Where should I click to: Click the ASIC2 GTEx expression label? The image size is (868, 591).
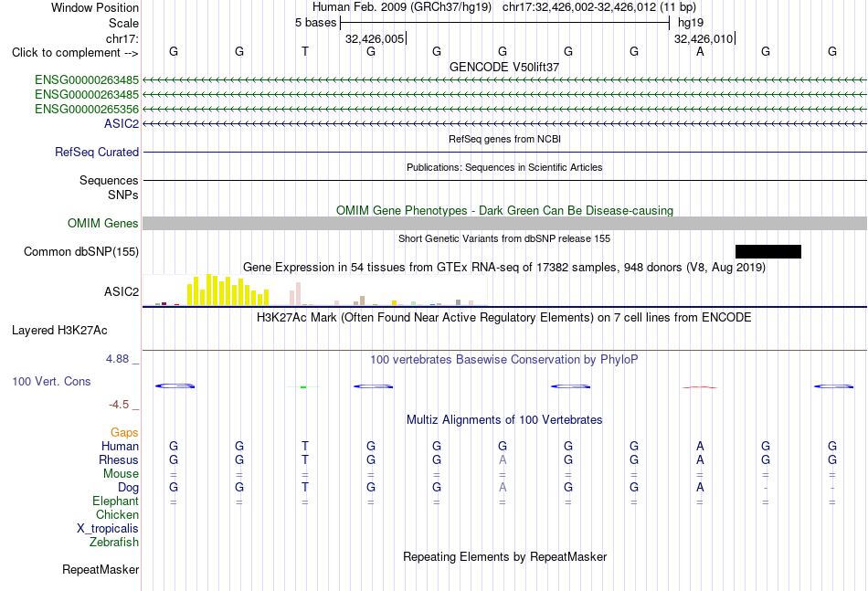click(122, 291)
